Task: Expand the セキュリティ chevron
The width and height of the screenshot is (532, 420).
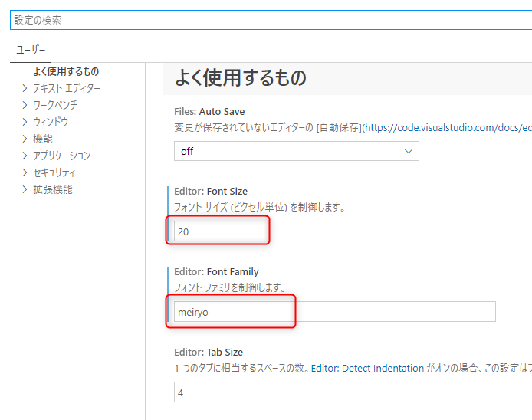Action: 25,172
